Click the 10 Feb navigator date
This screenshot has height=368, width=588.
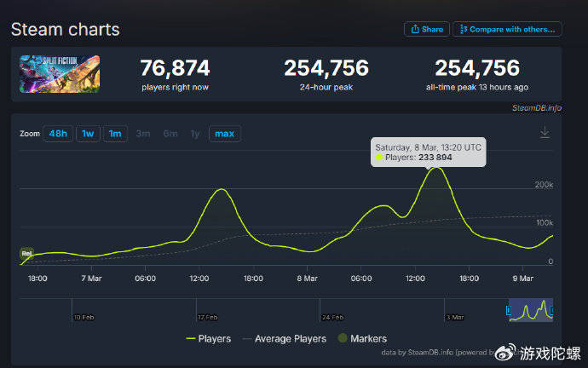84,318
